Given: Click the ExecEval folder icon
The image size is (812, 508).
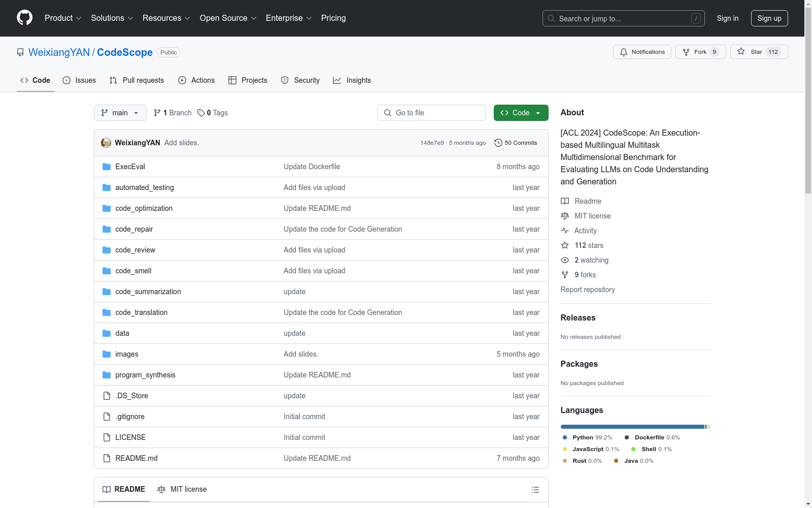Looking at the screenshot, I should pyautogui.click(x=107, y=167).
